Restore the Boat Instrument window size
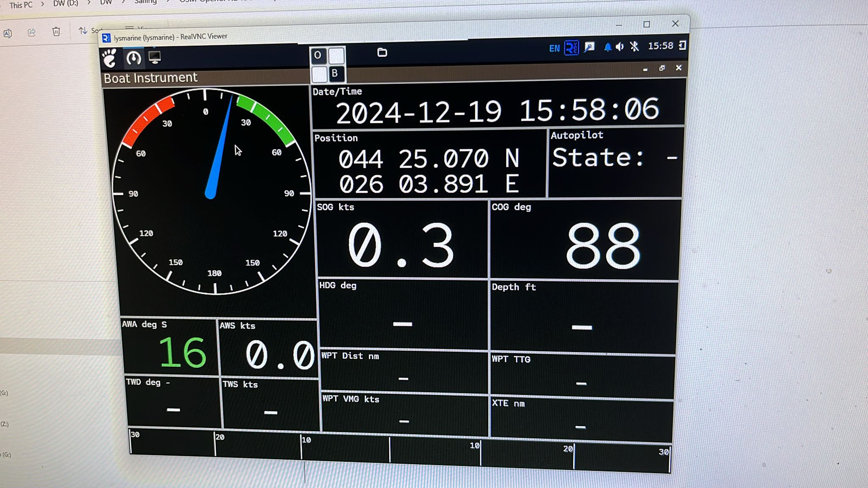Screen dimensions: 868x488 [x=662, y=68]
